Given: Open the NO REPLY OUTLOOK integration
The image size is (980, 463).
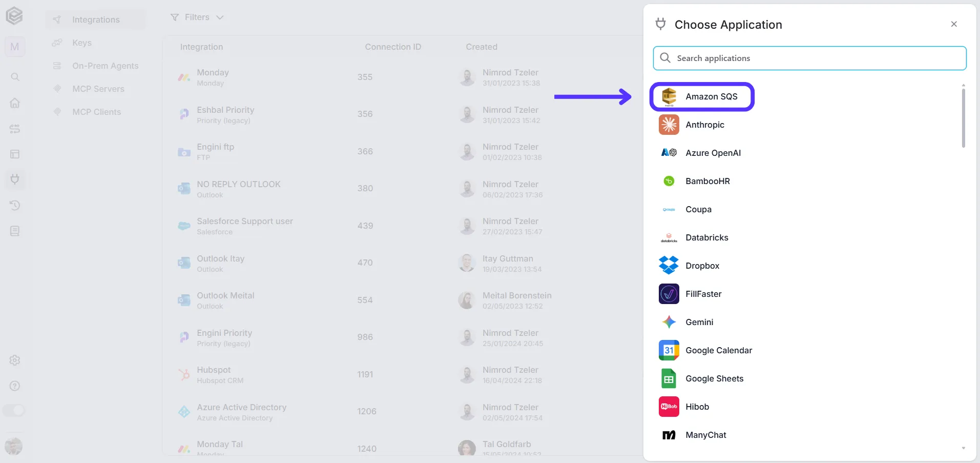Looking at the screenshot, I should click(403, 189).
